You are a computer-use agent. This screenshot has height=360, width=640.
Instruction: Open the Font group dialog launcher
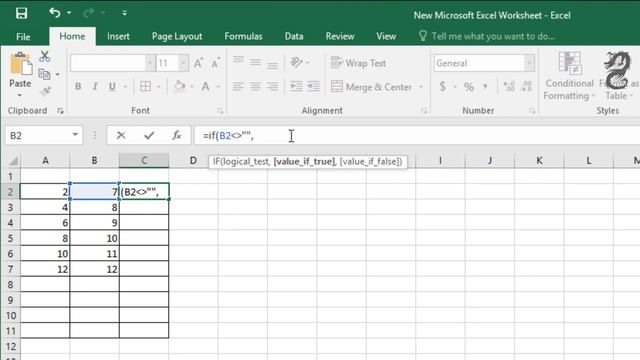click(220, 111)
